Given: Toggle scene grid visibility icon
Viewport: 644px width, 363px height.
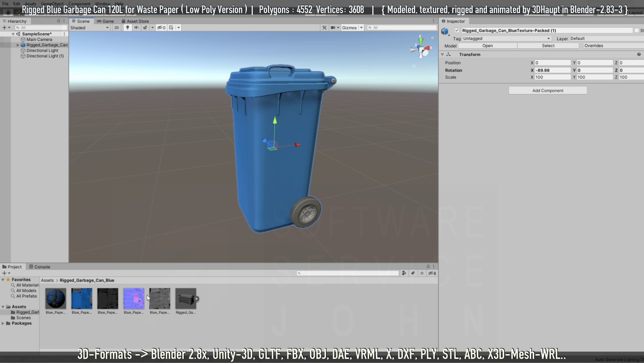Looking at the screenshot, I should point(171,28).
